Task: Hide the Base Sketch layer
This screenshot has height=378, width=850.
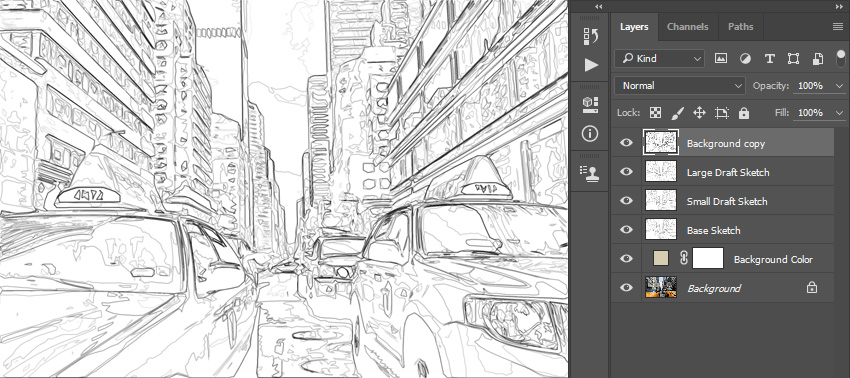Action: (627, 229)
